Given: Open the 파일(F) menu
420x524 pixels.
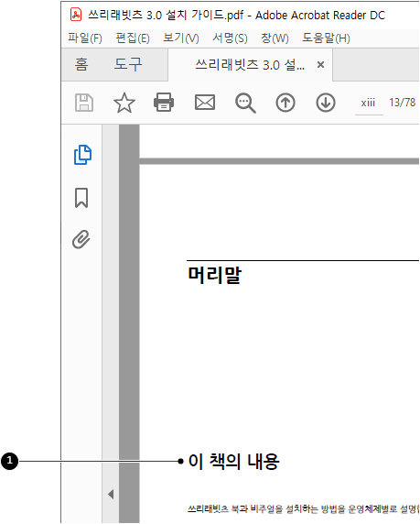Looking at the screenshot, I should pyautogui.click(x=85, y=38).
